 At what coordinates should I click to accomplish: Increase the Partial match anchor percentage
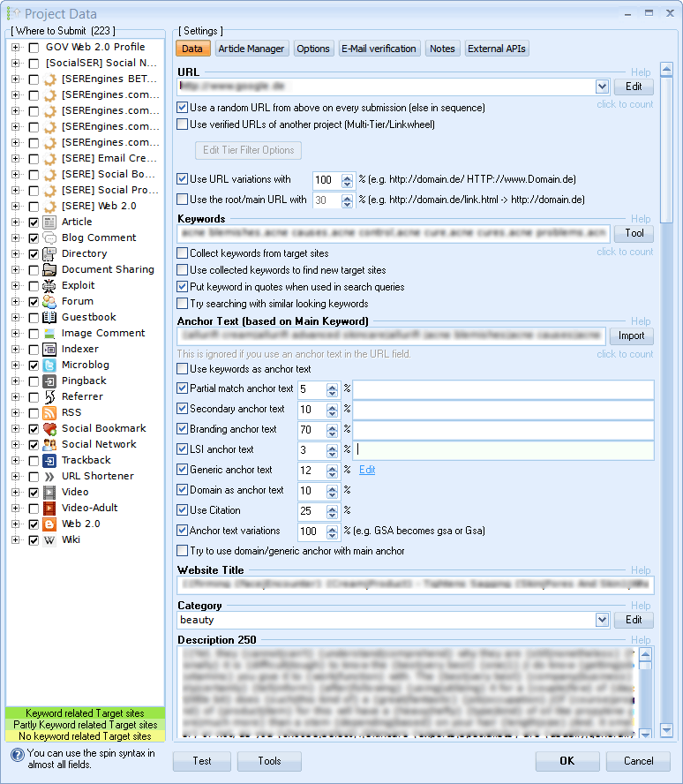[x=333, y=385]
